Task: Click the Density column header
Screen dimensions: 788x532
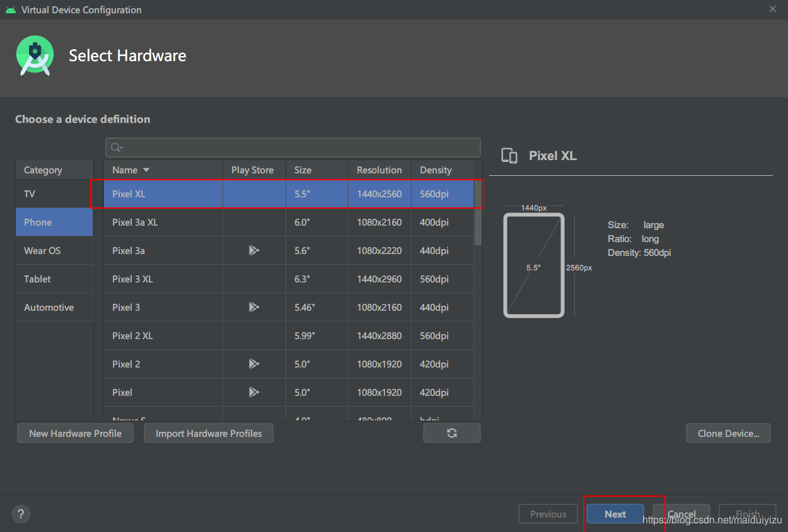Action: [x=443, y=170]
